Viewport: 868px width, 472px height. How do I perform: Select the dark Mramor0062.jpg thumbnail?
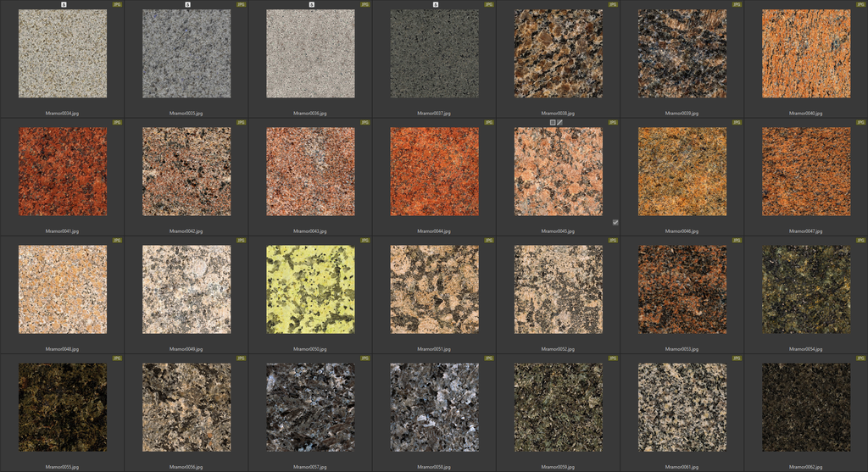point(806,408)
